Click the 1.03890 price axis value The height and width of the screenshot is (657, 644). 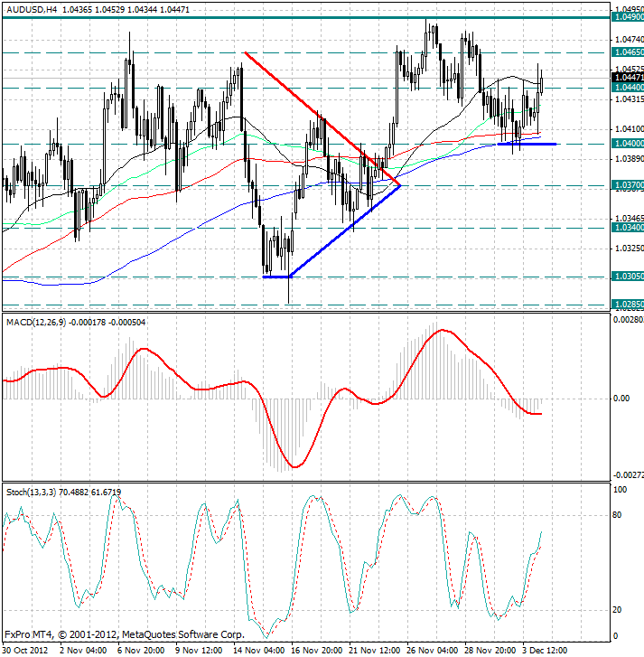tap(630, 159)
